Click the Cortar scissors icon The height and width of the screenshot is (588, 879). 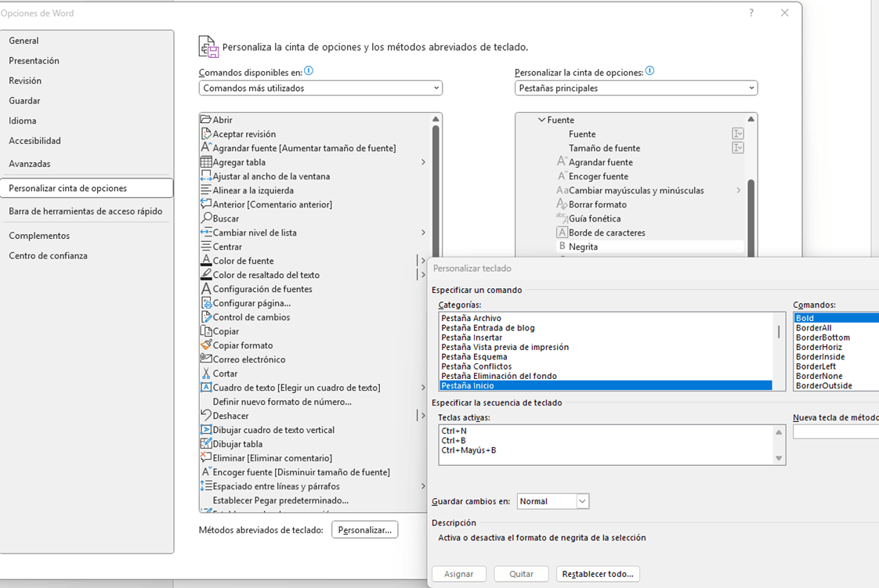(206, 373)
